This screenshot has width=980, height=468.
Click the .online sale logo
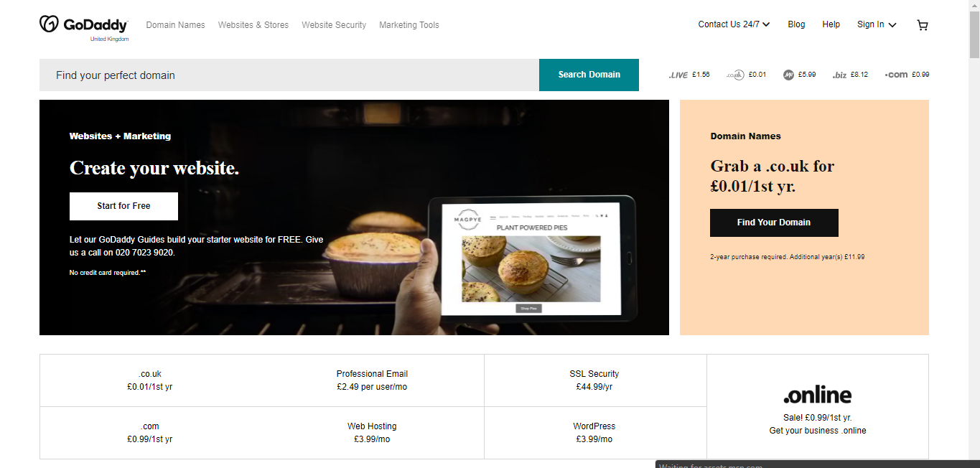(818, 396)
